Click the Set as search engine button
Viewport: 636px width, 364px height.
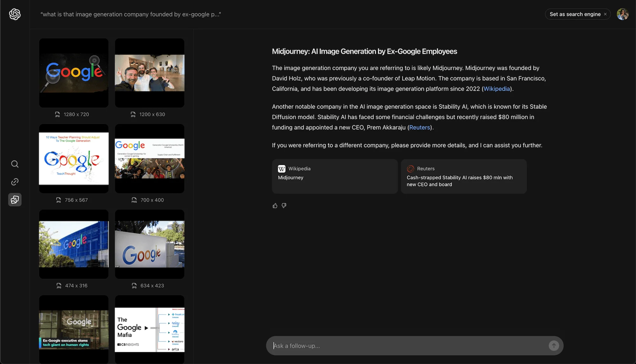(574, 14)
